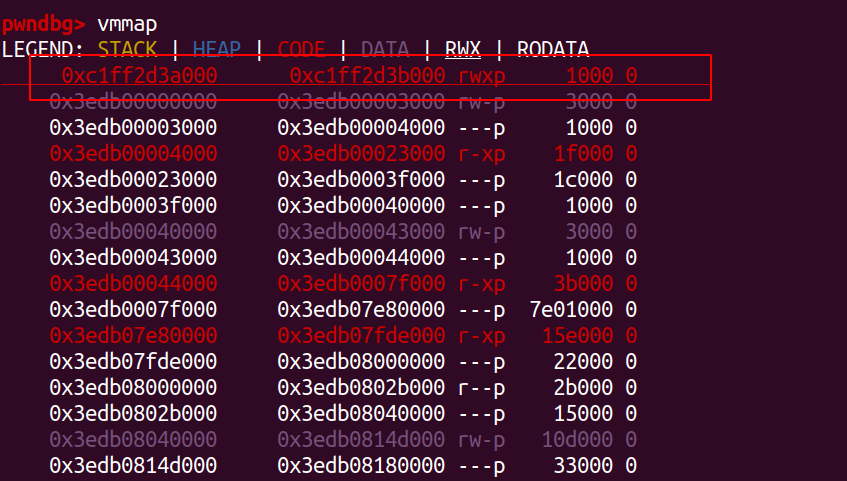Click the end address 0x3edb08180000

(x=361, y=465)
